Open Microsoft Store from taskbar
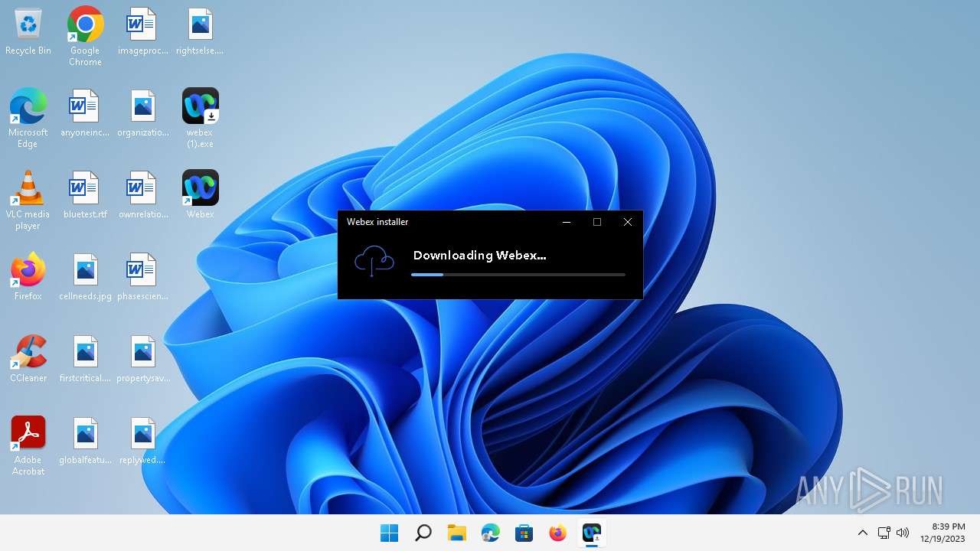The height and width of the screenshot is (551, 980). tap(524, 533)
